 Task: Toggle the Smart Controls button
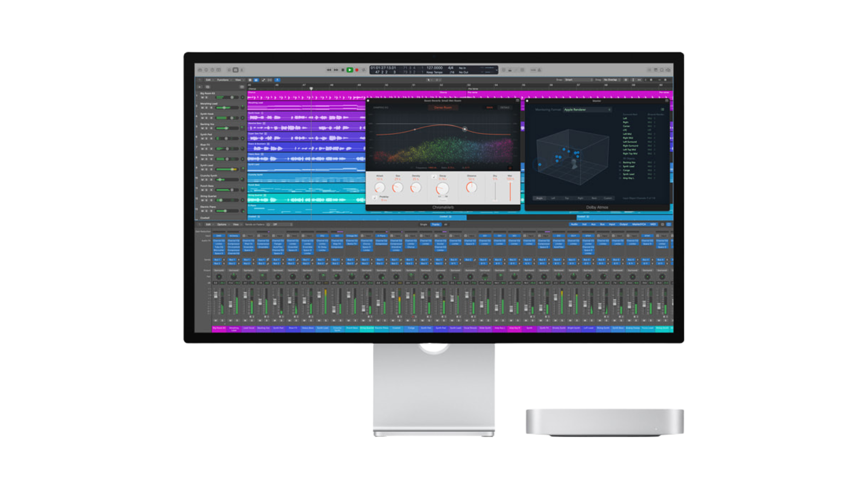229,70
